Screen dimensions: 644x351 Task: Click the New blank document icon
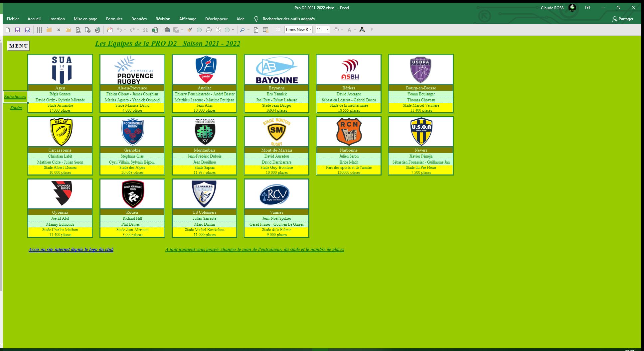click(x=8, y=30)
